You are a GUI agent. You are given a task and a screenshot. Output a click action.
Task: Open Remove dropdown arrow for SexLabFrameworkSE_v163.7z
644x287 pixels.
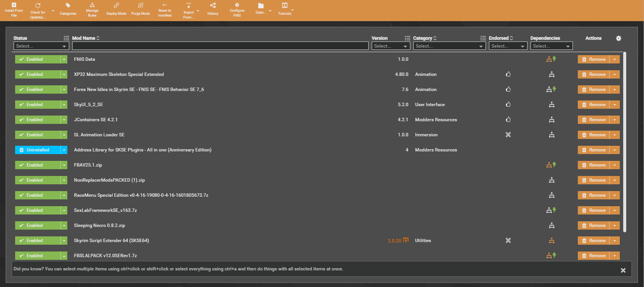(615, 210)
